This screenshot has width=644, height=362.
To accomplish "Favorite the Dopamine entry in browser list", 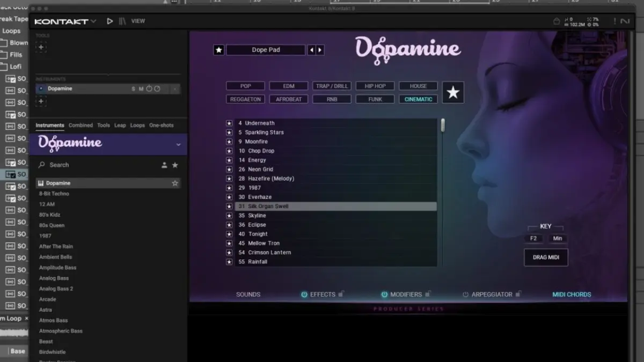I will (x=175, y=183).
